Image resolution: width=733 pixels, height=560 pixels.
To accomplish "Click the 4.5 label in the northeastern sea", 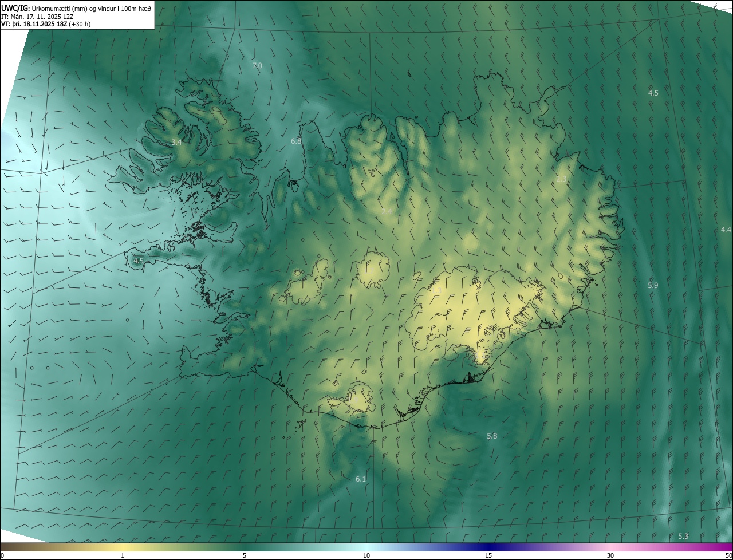I will [653, 93].
